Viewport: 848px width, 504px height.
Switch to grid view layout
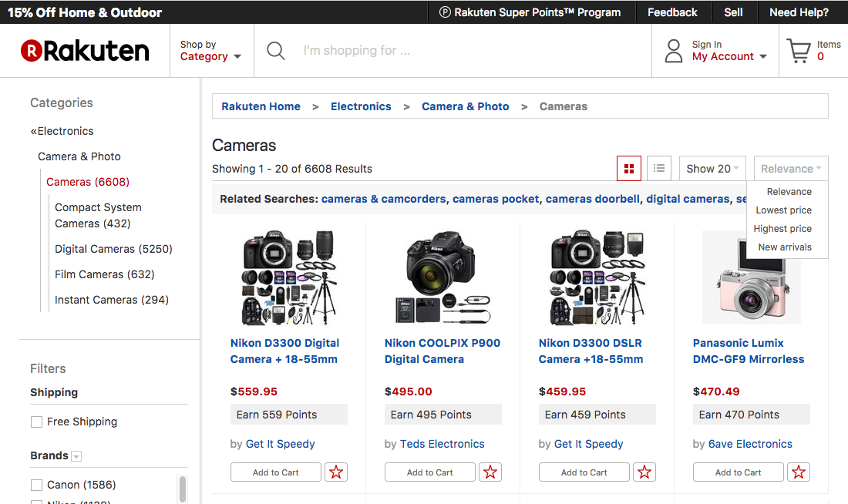(629, 168)
